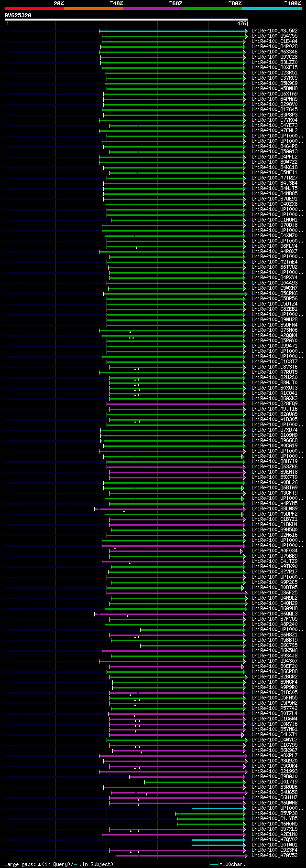
Task: Open hit UniRef100_Q9WU28
Action: pos(274,319)
